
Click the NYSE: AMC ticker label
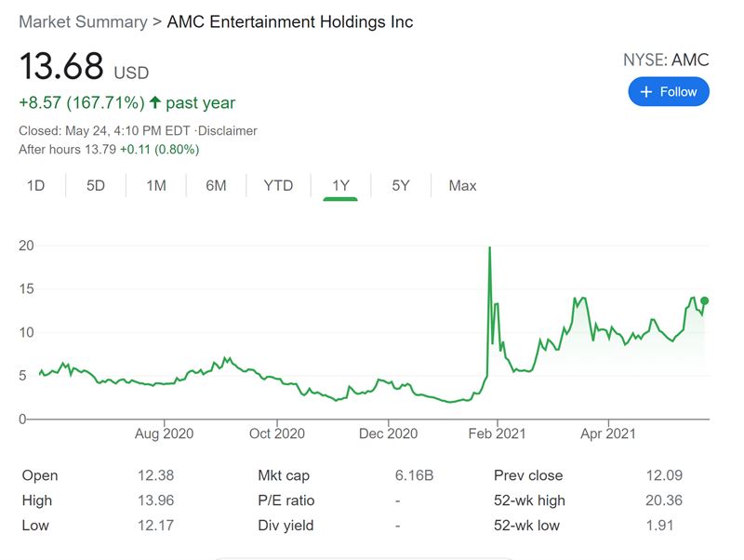[665, 60]
